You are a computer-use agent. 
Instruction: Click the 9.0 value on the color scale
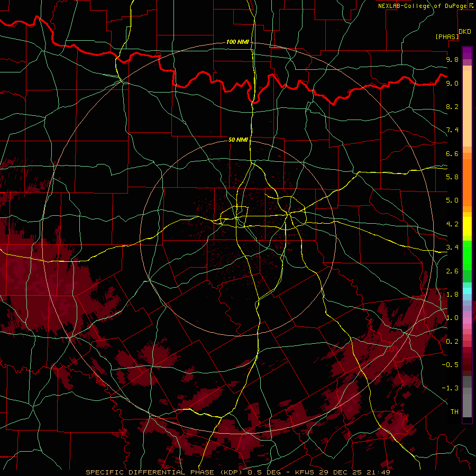(x=452, y=83)
